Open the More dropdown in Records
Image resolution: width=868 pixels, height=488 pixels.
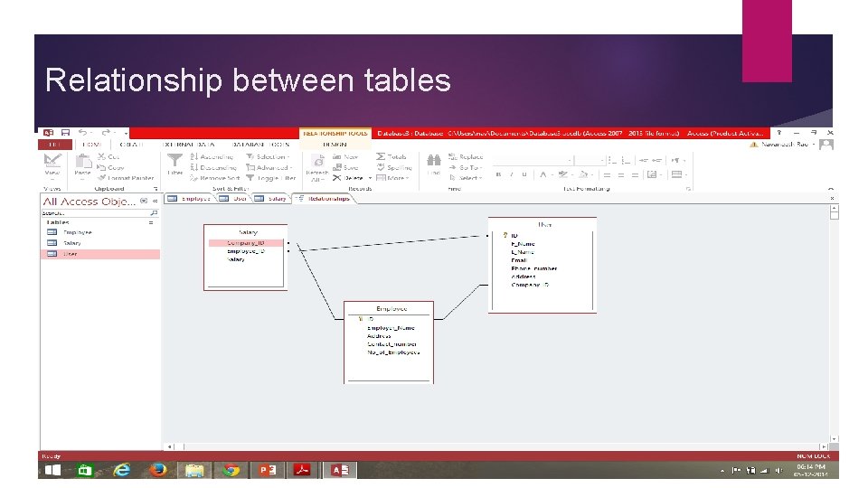tap(393, 178)
